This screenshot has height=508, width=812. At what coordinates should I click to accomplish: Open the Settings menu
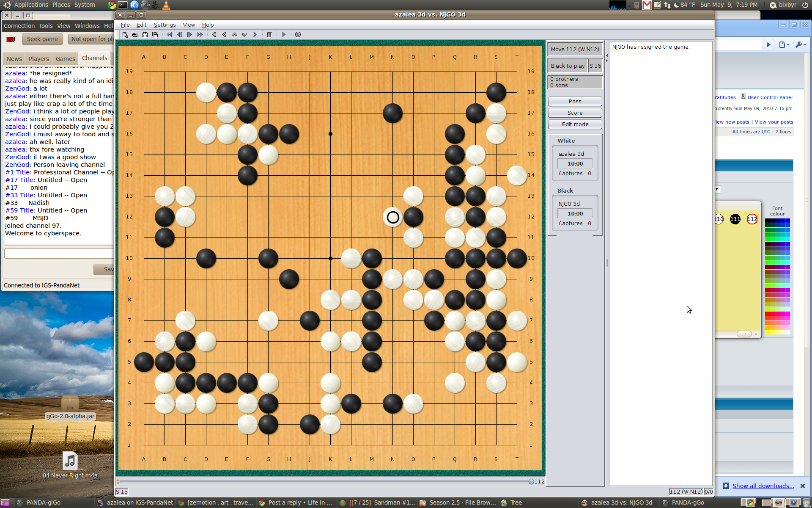(165, 25)
